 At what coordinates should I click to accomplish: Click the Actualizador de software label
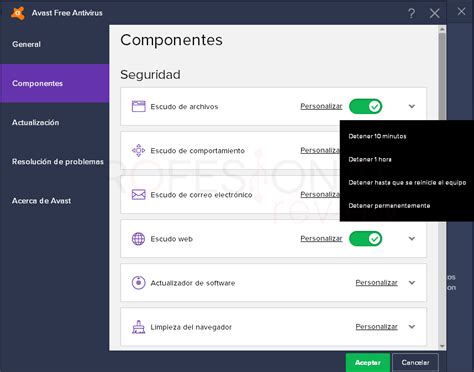pos(193,283)
